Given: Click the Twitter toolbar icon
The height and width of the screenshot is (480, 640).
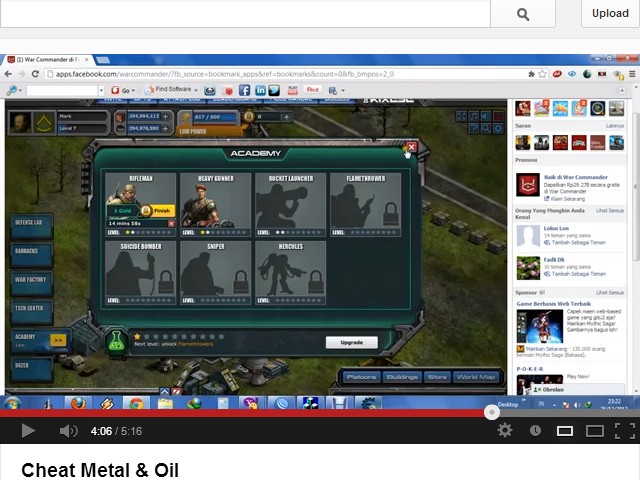Looking at the screenshot, I should (274, 90).
